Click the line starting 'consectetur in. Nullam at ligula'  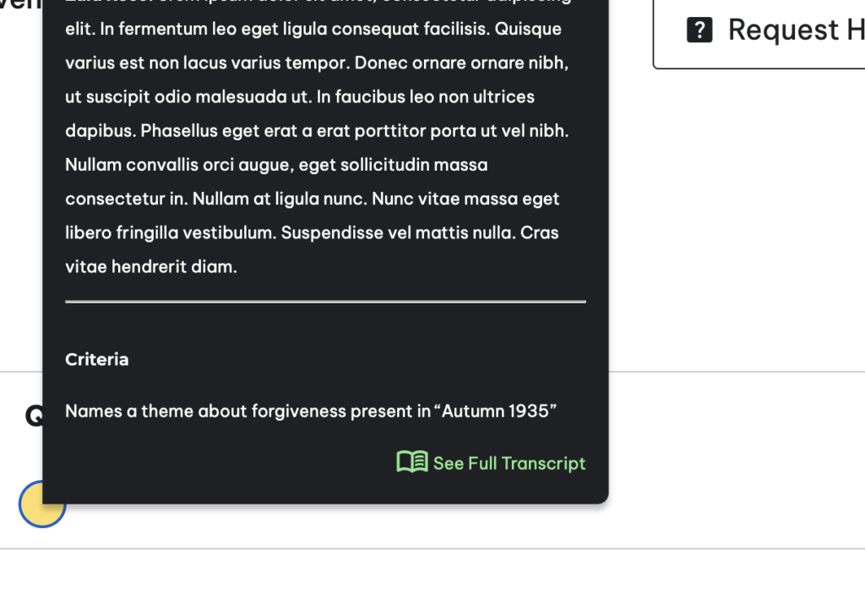tap(313, 199)
